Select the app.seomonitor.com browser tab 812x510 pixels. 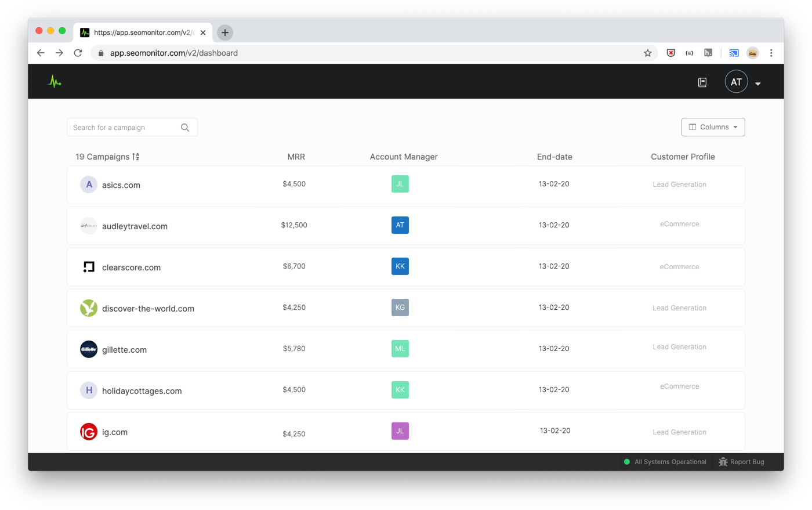pos(143,32)
